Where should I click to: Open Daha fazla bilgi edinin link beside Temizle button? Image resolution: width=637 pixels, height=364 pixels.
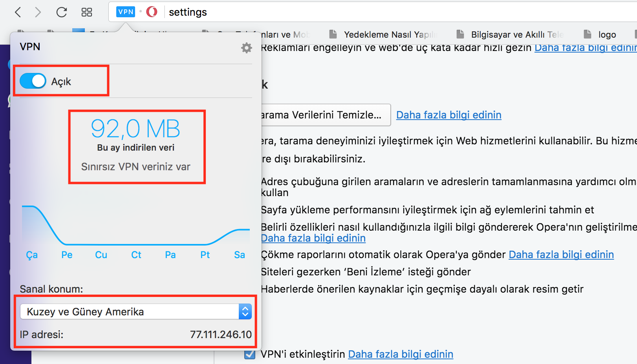448,115
